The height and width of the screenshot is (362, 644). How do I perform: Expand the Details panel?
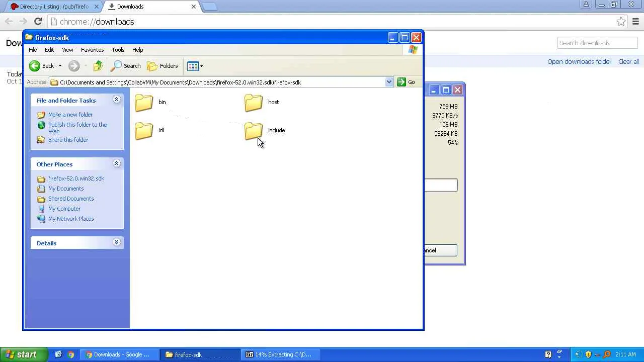coord(116,243)
